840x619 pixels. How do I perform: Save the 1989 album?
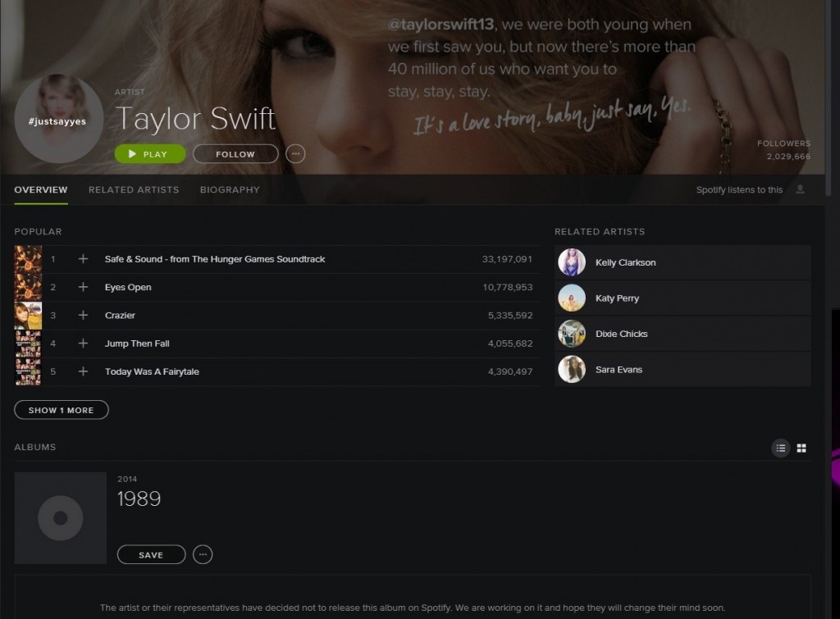pyautogui.click(x=151, y=555)
